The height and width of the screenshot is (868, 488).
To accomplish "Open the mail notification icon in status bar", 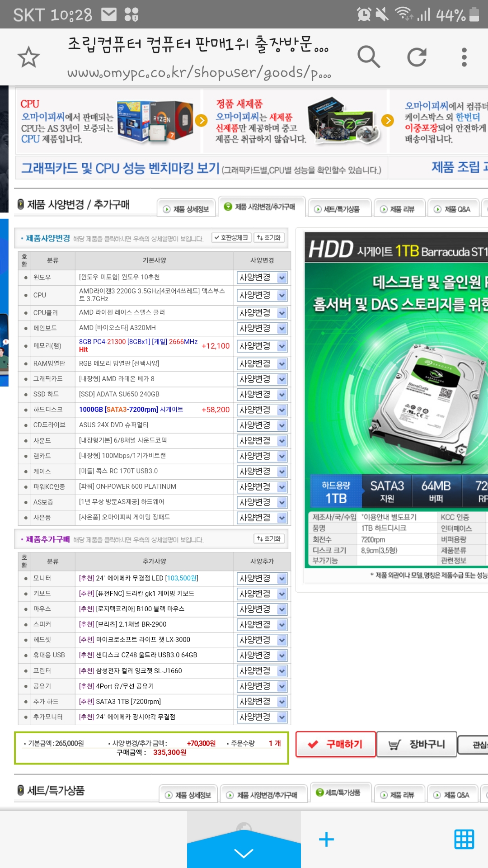I will pyautogui.click(x=108, y=14).
